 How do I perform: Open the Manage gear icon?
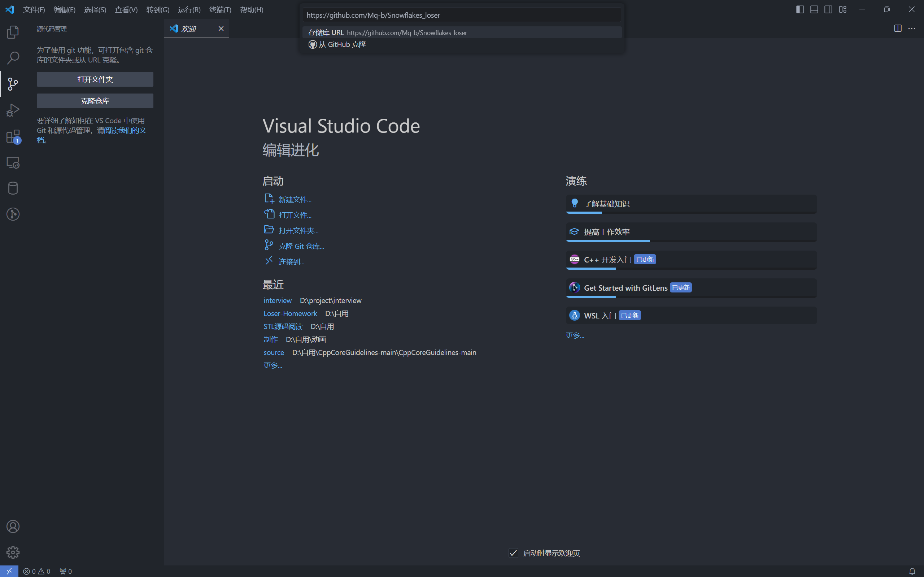[13, 552]
